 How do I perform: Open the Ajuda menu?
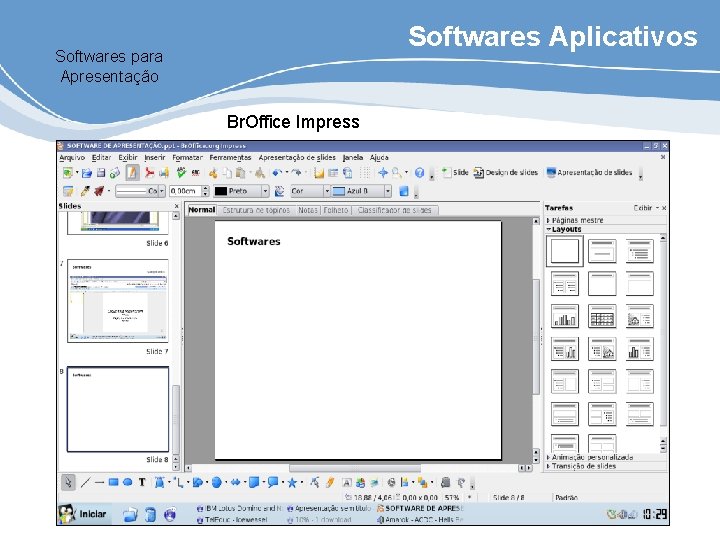point(379,158)
